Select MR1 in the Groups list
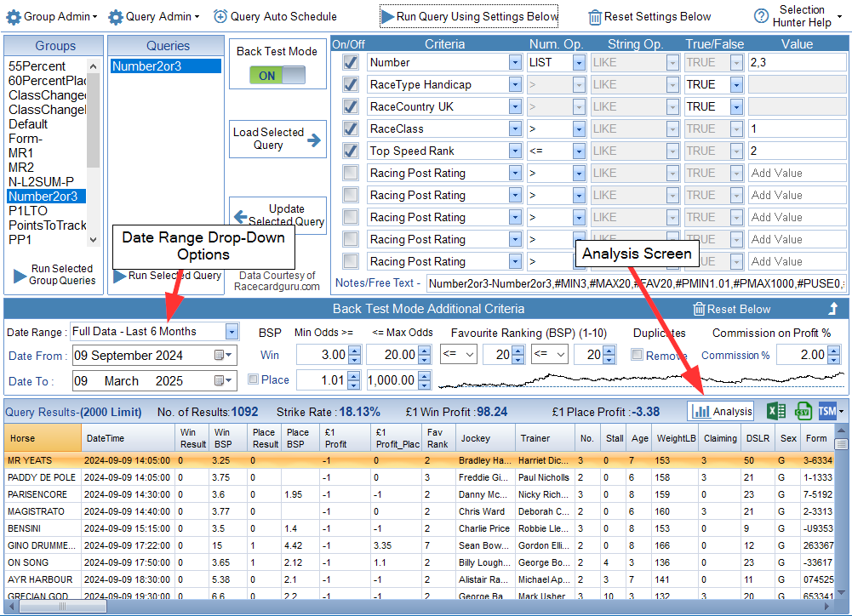Image resolution: width=852 pixels, height=616 pixels. pos(21,153)
